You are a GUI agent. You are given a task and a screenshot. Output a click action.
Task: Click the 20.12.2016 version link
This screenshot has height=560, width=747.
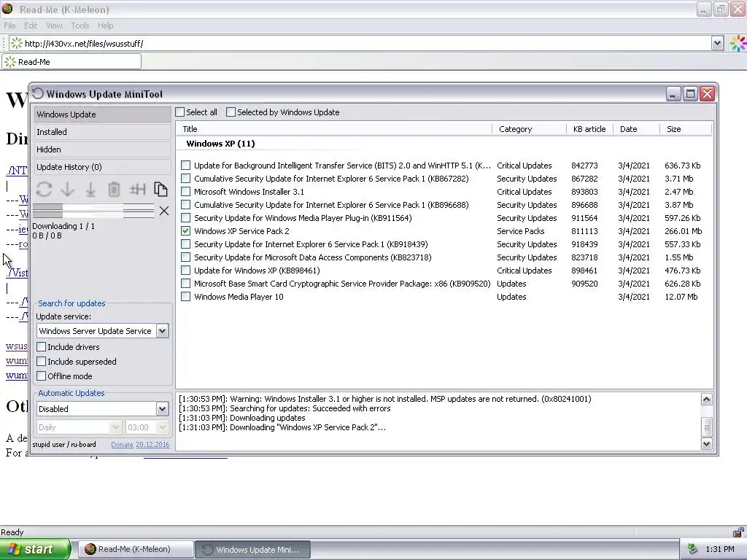click(152, 444)
